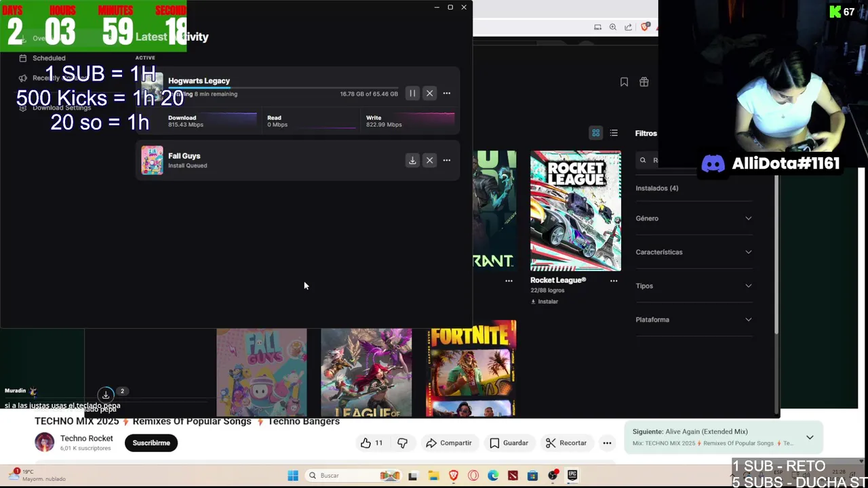Open options menu for the Valorant card
The width and height of the screenshot is (868, 488).
click(x=509, y=281)
